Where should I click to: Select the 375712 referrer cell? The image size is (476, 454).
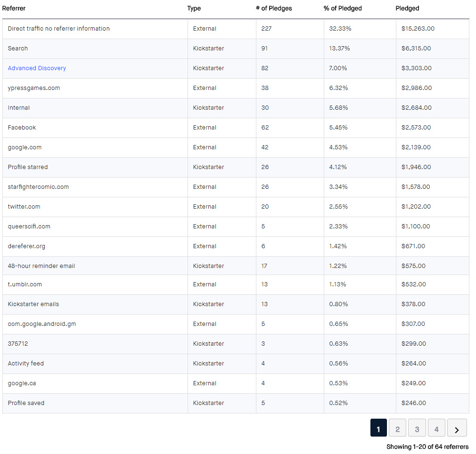click(95, 344)
